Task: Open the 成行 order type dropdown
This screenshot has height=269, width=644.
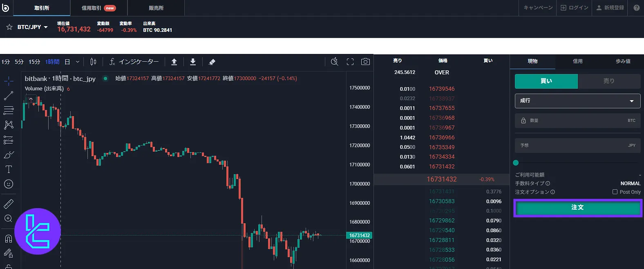Action: coord(577,101)
